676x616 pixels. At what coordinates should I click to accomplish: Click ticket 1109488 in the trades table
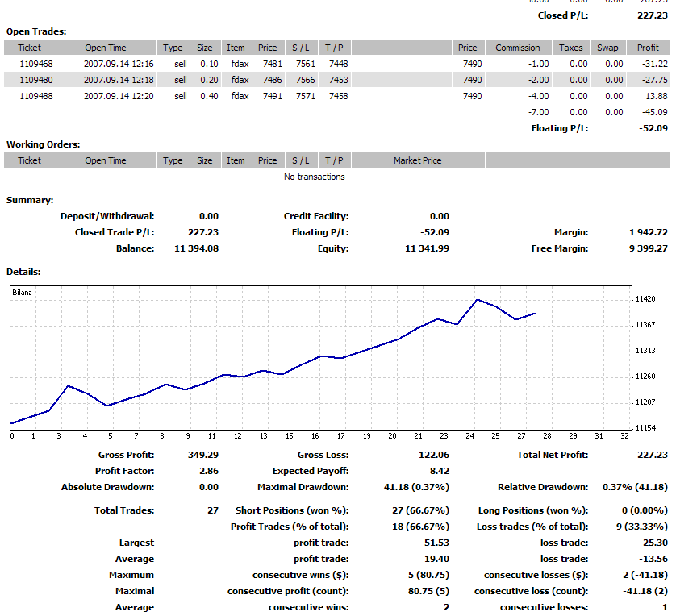36,96
